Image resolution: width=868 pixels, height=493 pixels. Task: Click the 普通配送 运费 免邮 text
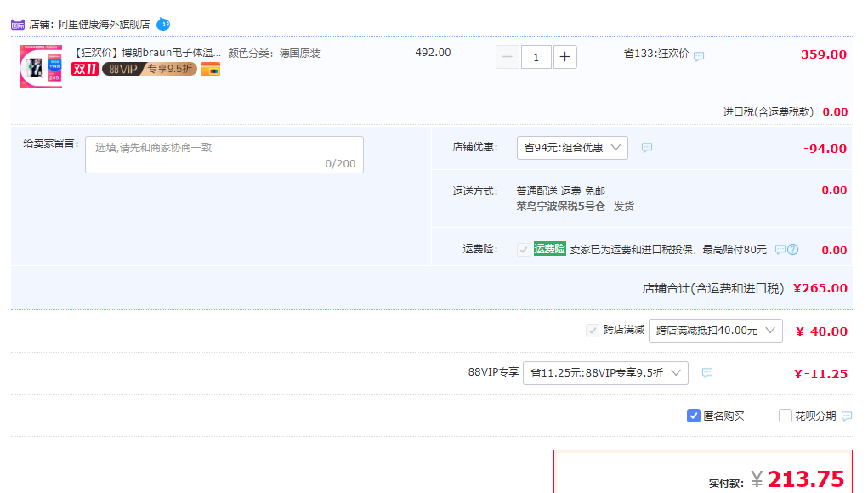[x=561, y=191]
